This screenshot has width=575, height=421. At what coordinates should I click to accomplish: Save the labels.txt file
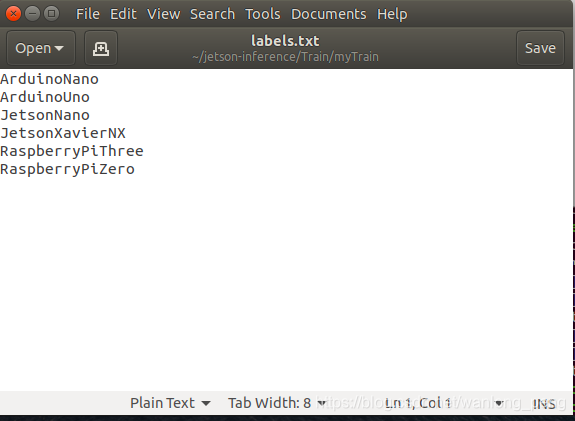[x=540, y=48]
